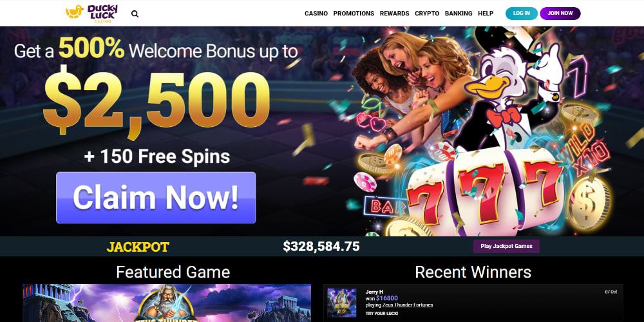Open the search magnifier icon
Viewport: 644px width, 322px height.
[x=135, y=14]
